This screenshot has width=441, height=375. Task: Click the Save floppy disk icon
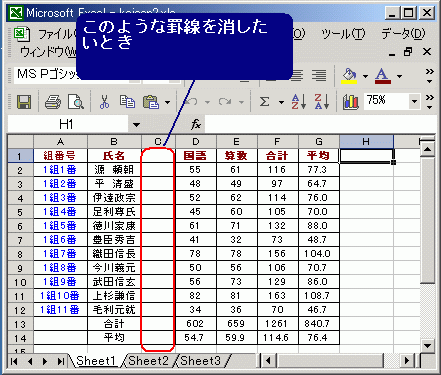coord(24,102)
